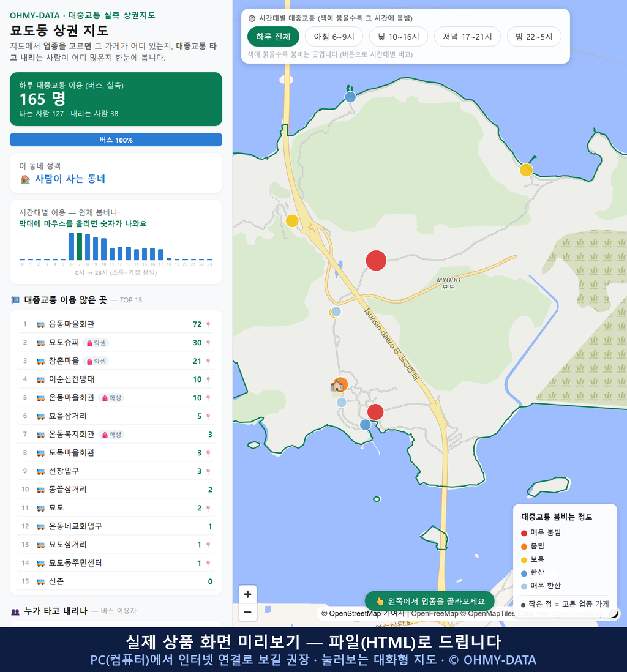Open the 온동네교회입구 stop row
Image resolution: width=627 pixels, height=672 pixels.
[x=116, y=527]
